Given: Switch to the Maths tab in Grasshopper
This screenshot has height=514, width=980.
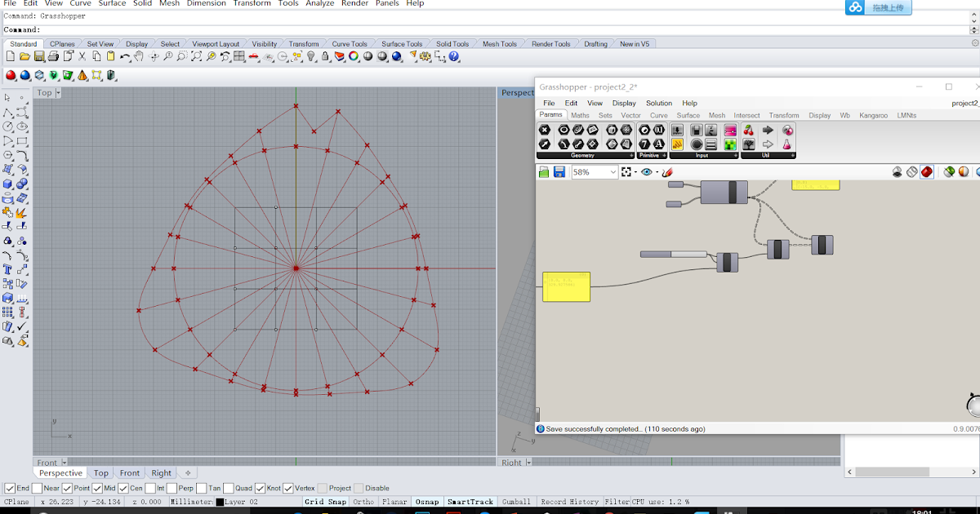Looking at the screenshot, I should tap(580, 115).
